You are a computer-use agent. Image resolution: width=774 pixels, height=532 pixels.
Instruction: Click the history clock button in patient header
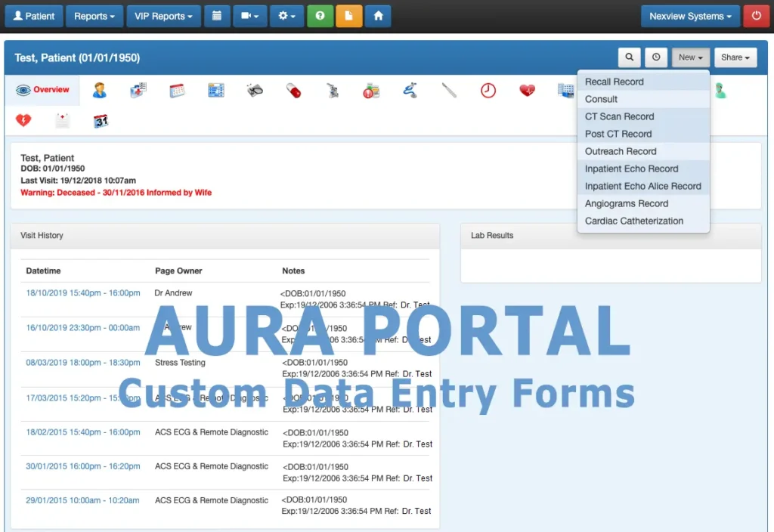[656, 57]
